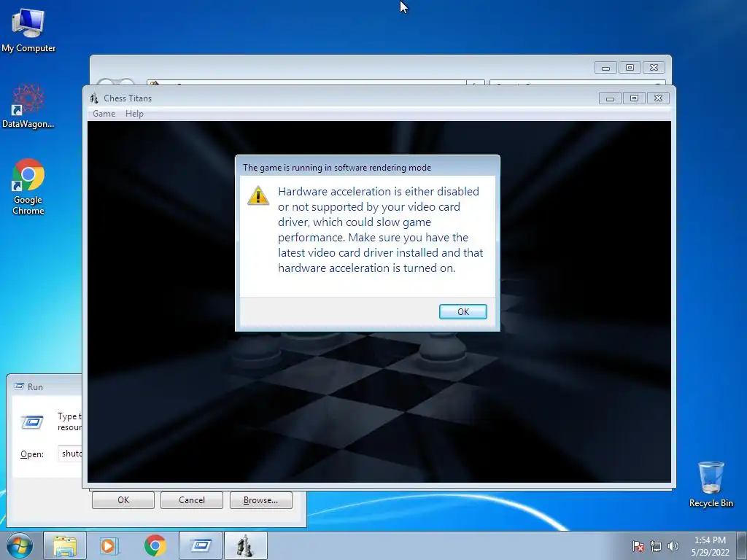This screenshot has height=560, width=747.
Task: Close the background Explorer window
Action: point(654,68)
